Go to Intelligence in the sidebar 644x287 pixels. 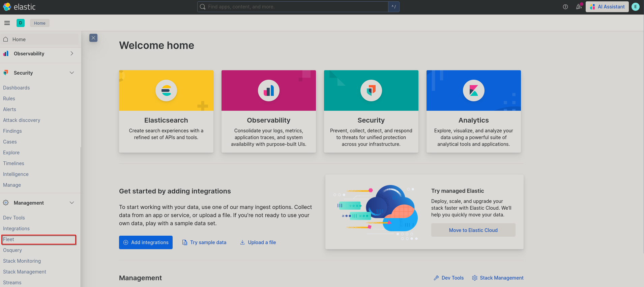tap(16, 174)
